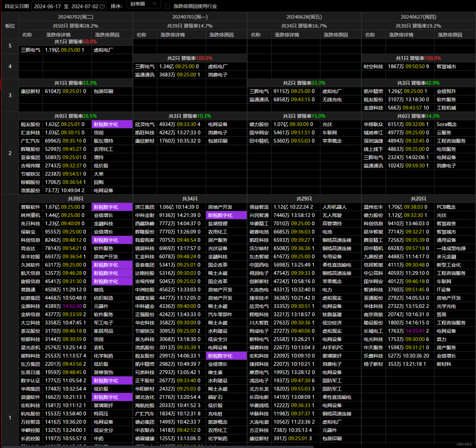Click 德力股份 with 1.07亿 on 20240628
The height and width of the screenshot is (448, 476).
tap(259, 125)
